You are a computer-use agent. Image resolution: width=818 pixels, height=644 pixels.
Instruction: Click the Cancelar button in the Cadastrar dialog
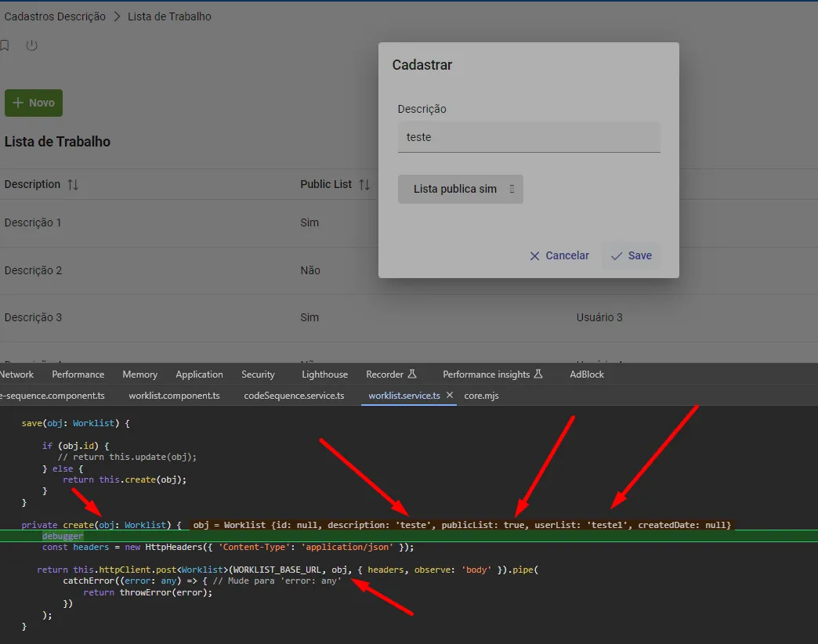(559, 255)
